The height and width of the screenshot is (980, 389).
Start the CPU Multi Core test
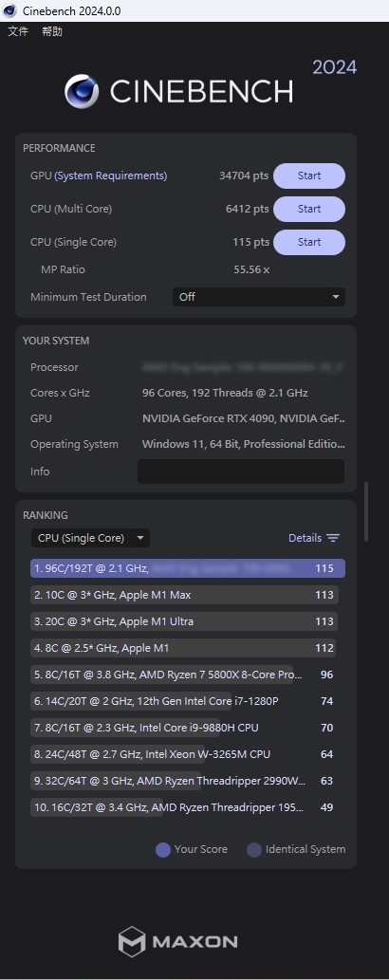point(309,209)
